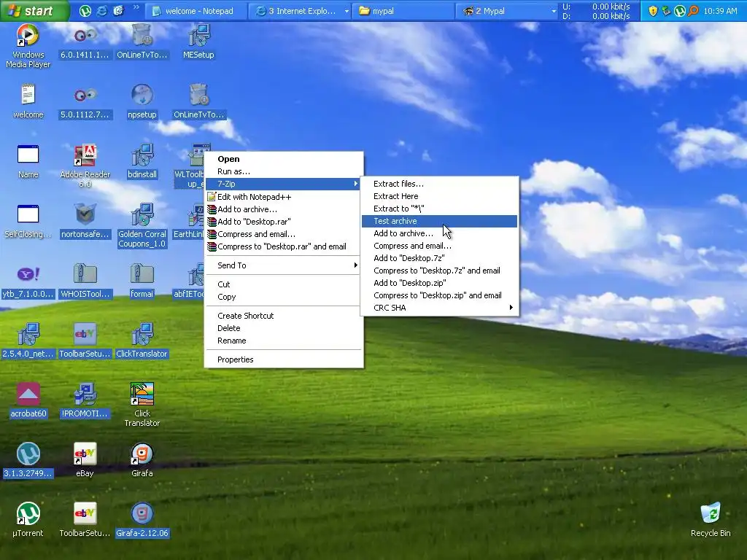Choose Rename from the context menu
747x560 pixels.
(284, 341)
